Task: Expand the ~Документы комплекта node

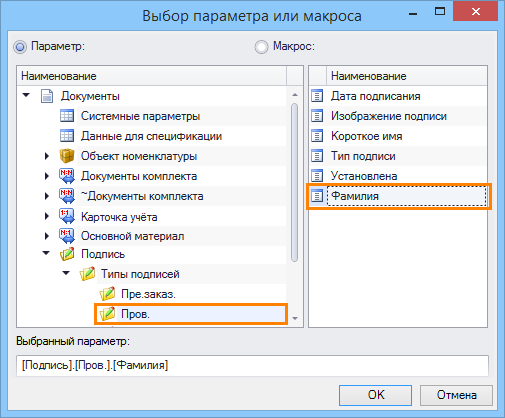Action: pyautogui.click(x=47, y=196)
